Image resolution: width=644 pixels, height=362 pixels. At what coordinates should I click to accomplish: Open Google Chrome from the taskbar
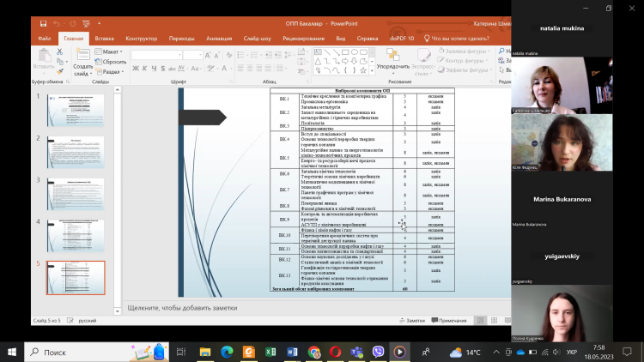[313, 352]
